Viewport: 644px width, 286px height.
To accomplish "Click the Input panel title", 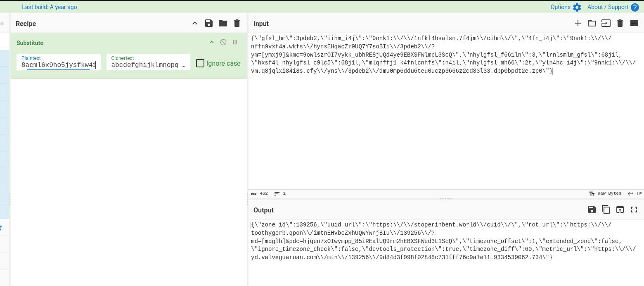I will pos(261,24).
